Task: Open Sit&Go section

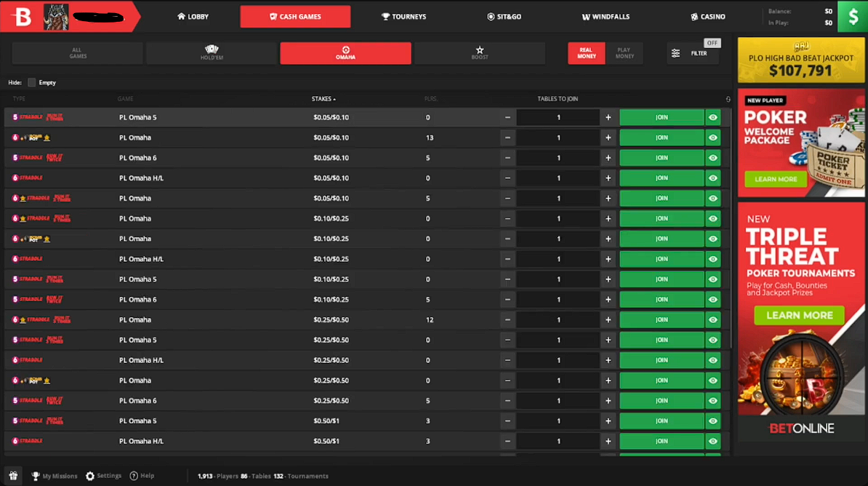Action: coord(504,16)
